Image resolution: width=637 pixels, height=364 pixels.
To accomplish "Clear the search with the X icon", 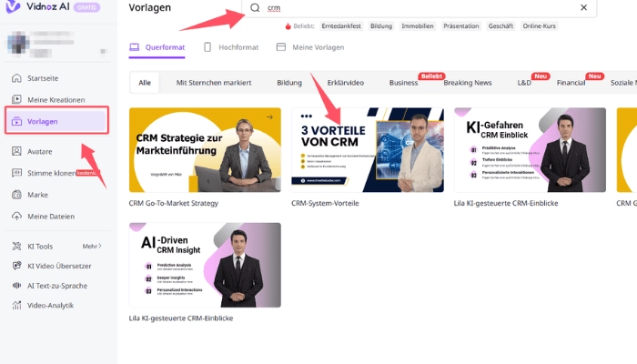I will pos(584,7).
